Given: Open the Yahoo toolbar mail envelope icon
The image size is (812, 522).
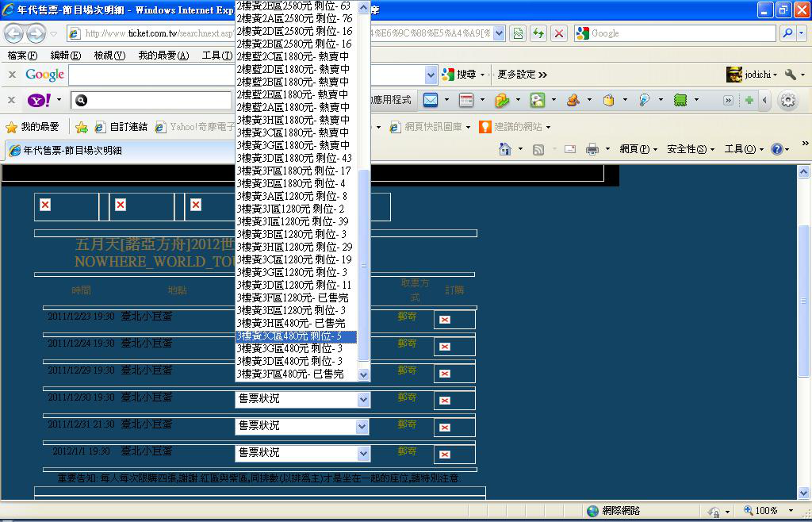Looking at the screenshot, I should 431,100.
